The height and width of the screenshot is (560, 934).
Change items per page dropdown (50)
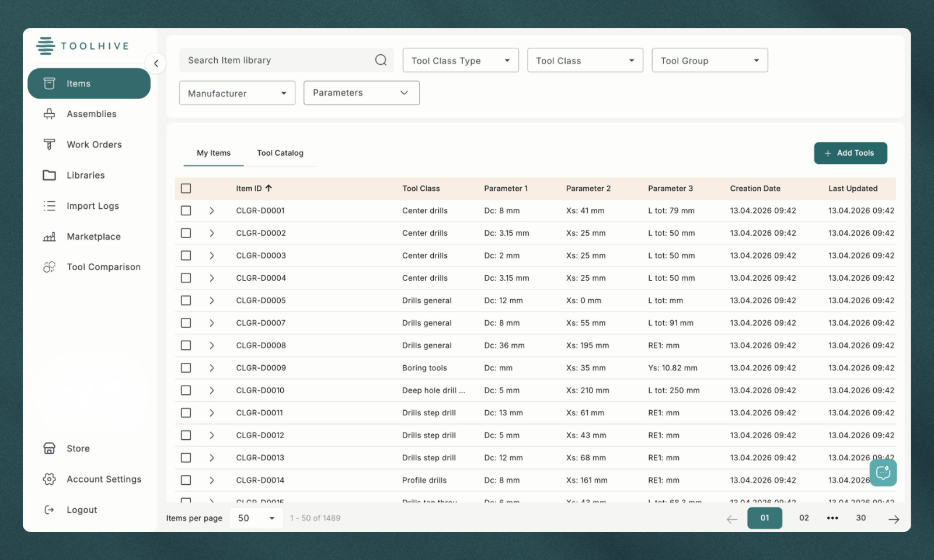pos(256,518)
